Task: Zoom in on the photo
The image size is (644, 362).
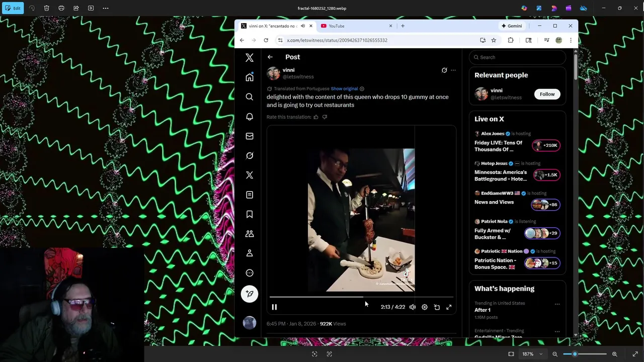Action: point(614,354)
